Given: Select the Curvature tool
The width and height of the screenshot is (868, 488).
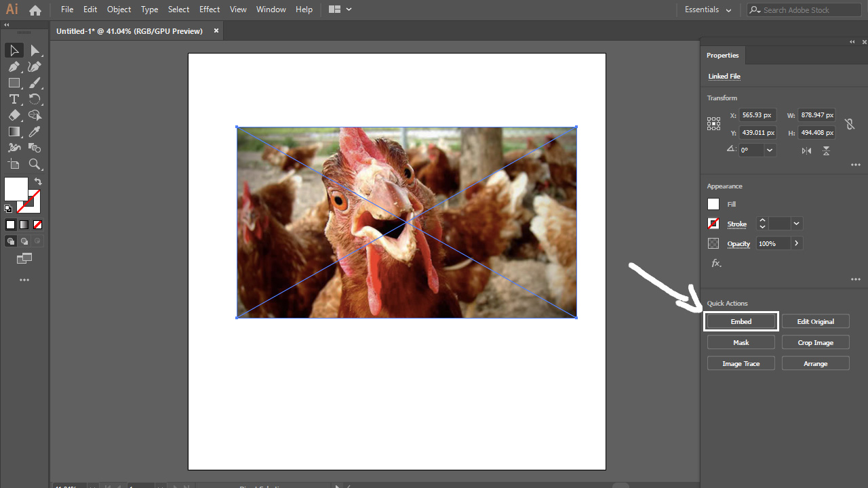Looking at the screenshot, I should (x=35, y=67).
